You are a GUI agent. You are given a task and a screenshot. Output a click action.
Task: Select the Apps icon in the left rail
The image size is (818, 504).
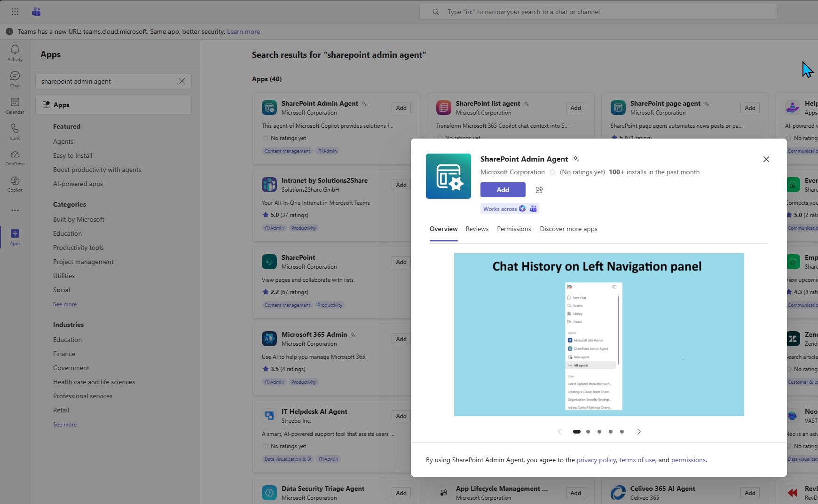click(15, 237)
